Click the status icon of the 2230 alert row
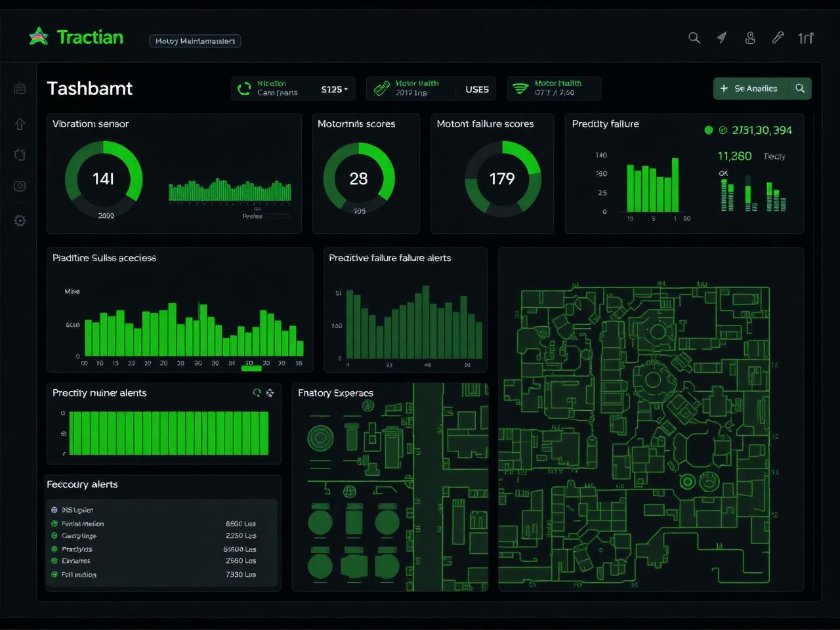 click(x=54, y=535)
